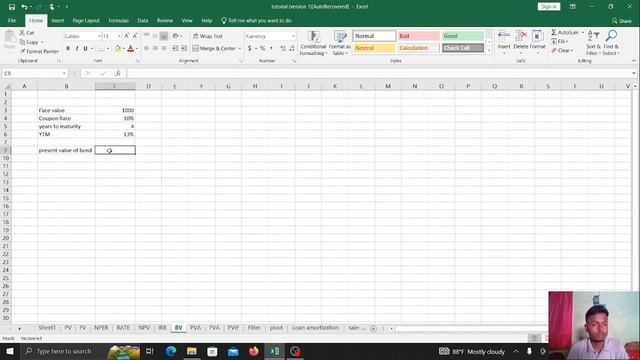Apply the Neutral cell style
Viewport: 640px width, 360px height.
coord(374,48)
